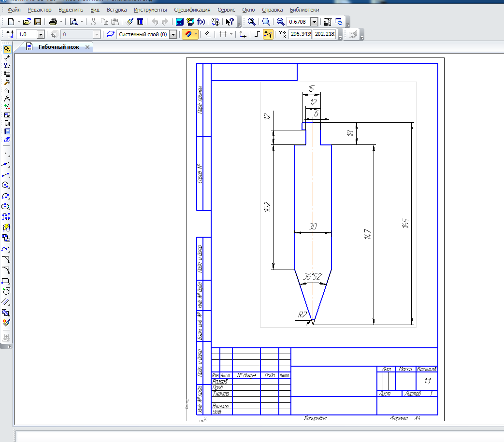This screenshot has width=504, height=442.
Task: Open the Системный слой layer dropdown
Action: click(x=173, y=34)
